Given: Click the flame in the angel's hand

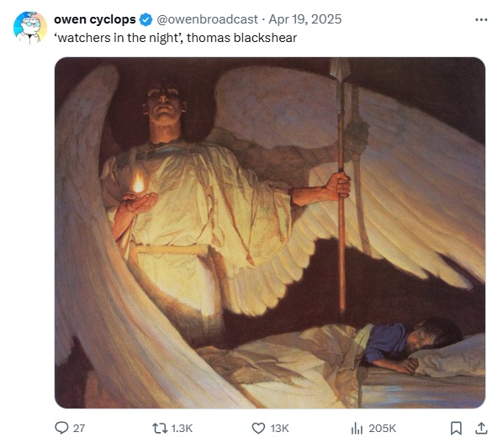Looking at the screenshot, I should click(139, 182).
